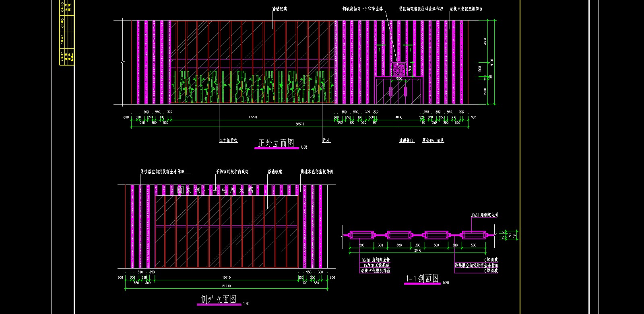Screen dimensions: 644x314
Task: Select the 2900 section dimension text
Action: click(417, 250)
